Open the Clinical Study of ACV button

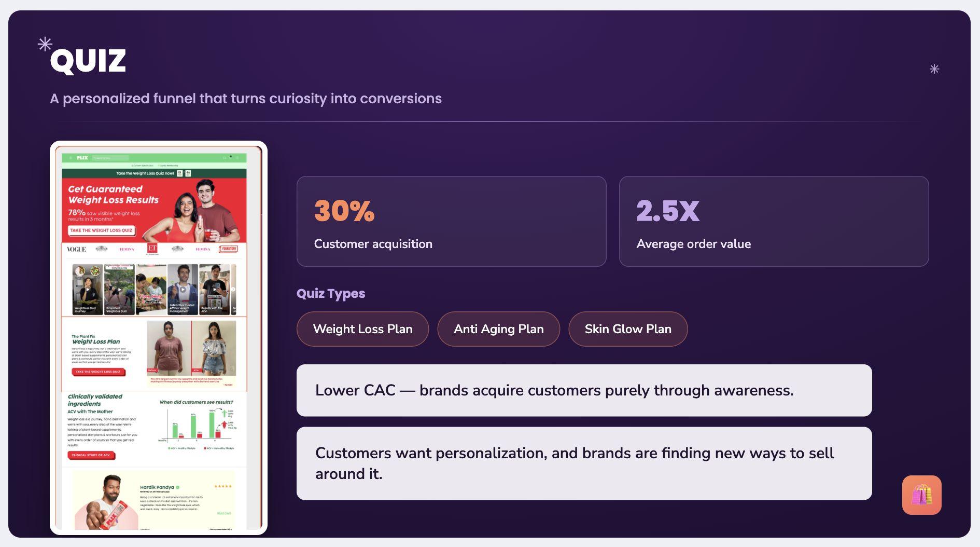click(91, 455)
